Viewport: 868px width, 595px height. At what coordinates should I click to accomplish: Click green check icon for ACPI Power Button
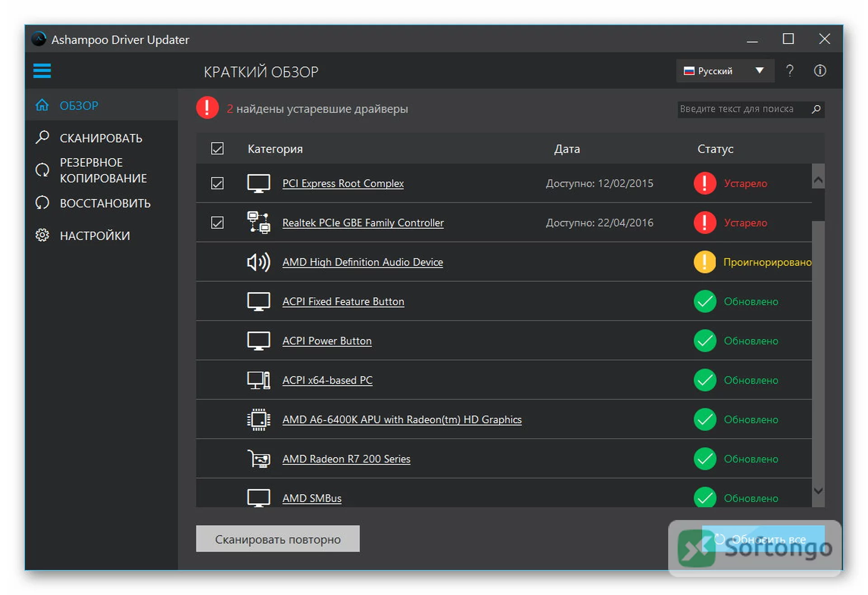pos(705,341)
